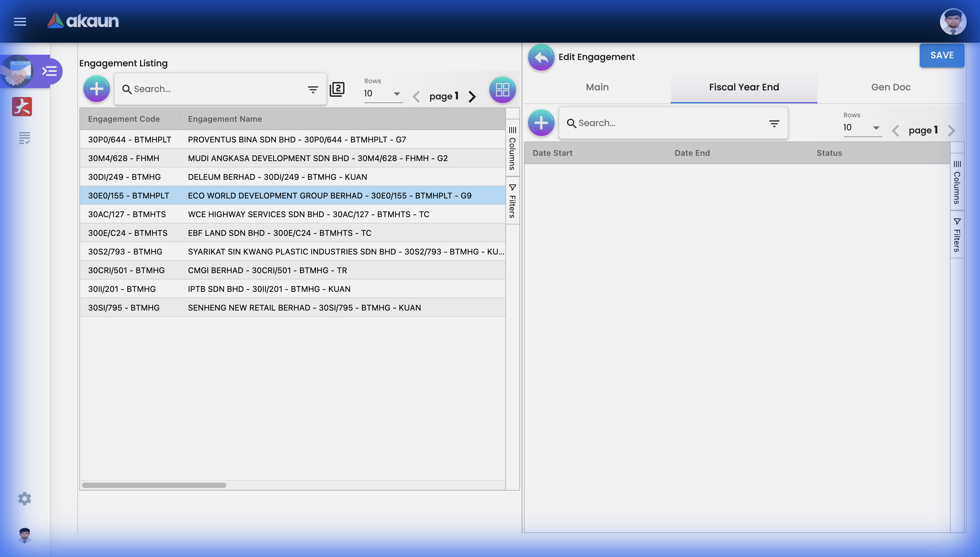Click the SAVE button
Screen dimensions: 980x557
(x=941, y=55)
